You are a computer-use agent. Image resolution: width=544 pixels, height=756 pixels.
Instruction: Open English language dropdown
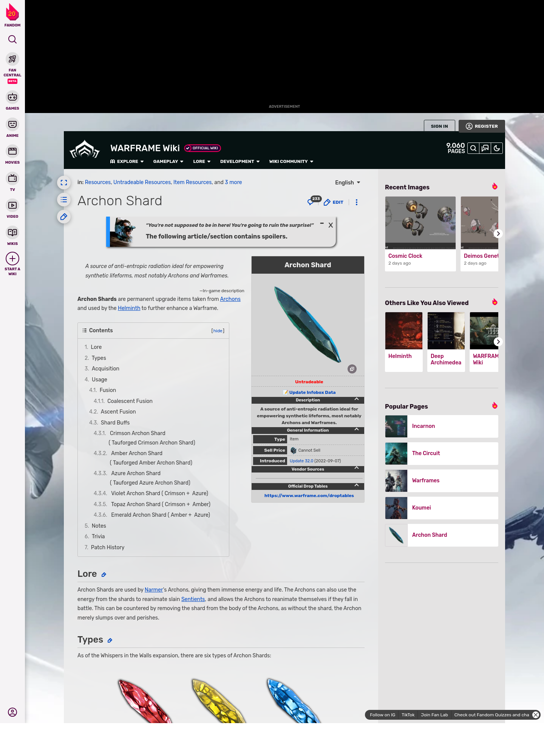(348, 183)
